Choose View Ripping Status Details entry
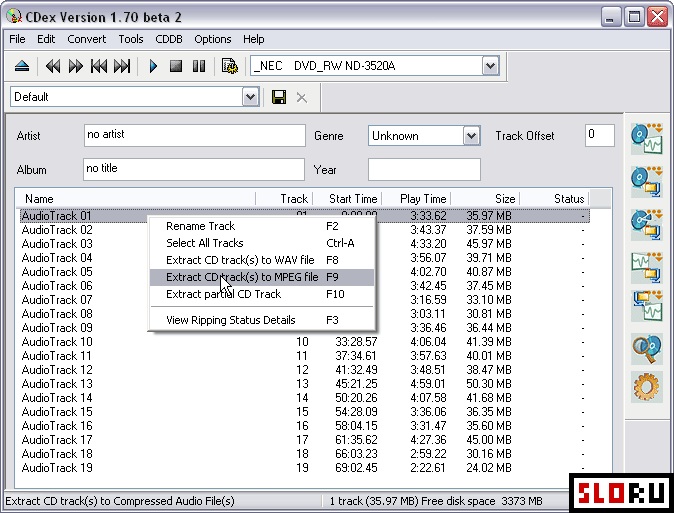The width and height of the screenshot is (674, 513). (262, 320)
